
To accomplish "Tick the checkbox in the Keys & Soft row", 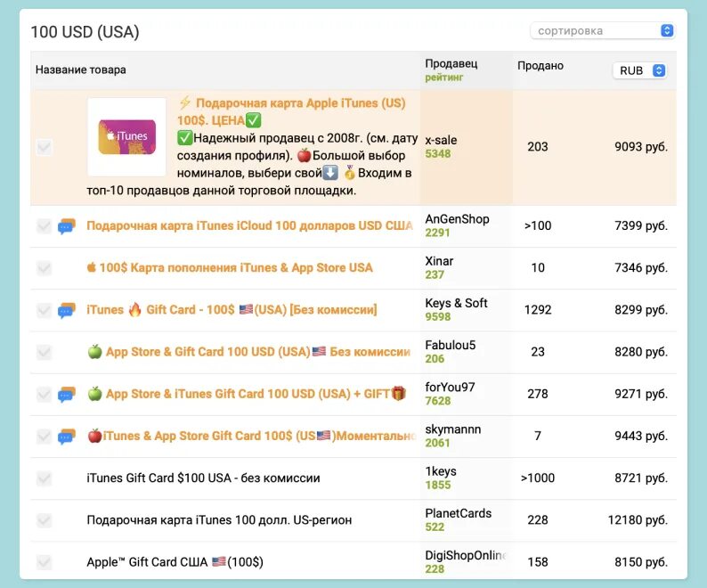I will [45, 309].
